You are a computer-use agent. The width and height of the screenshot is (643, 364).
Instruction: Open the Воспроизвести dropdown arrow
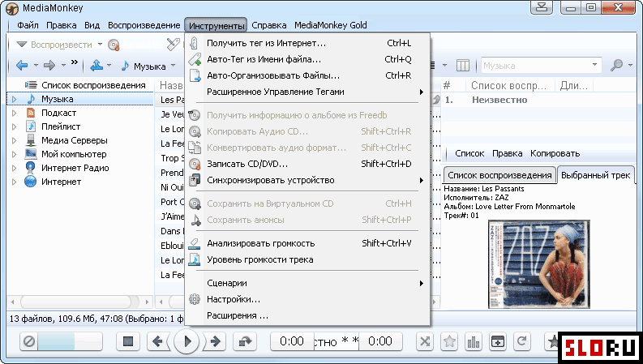pyautogui.click(x=100, y=45)
